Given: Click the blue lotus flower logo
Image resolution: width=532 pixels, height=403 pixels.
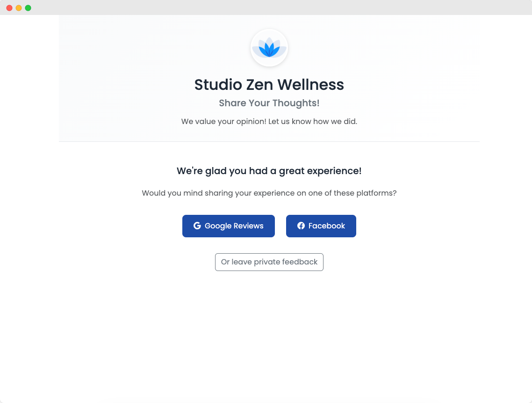Looking at the screenshot, I should 269,48.
